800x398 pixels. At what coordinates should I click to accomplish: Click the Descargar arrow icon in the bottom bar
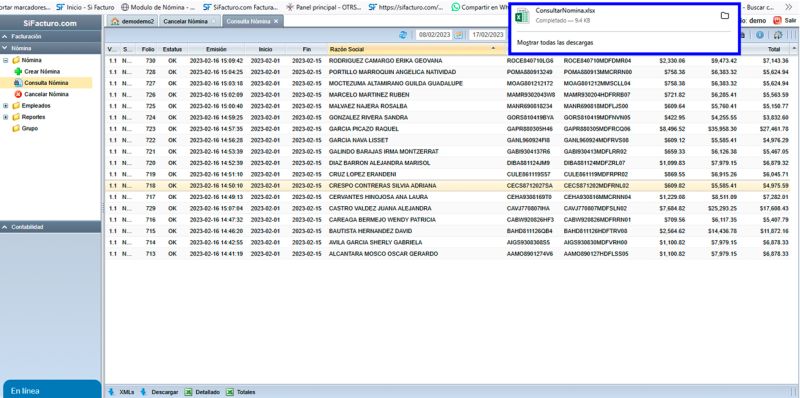pyautogui.click(x=143, y=392)
